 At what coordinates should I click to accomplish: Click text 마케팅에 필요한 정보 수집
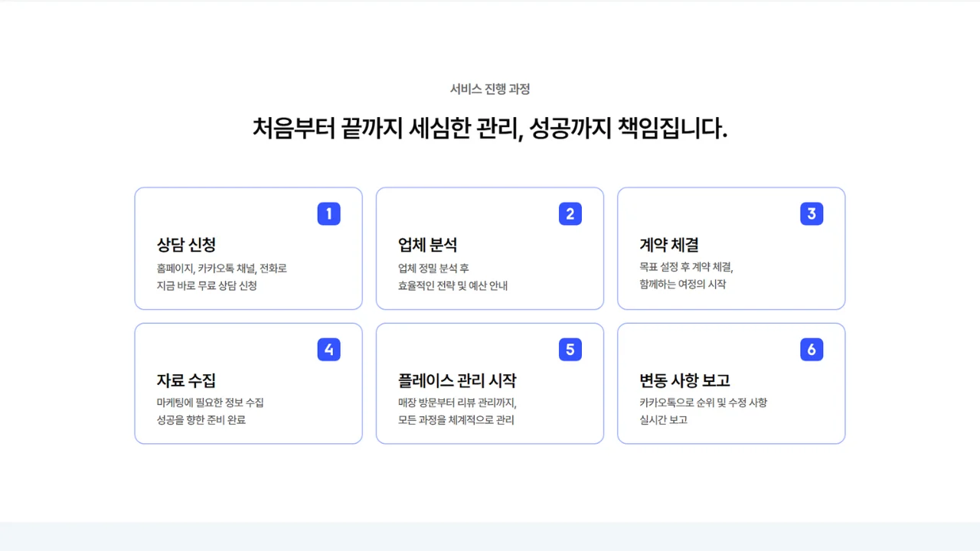click(x=210, y=403)
